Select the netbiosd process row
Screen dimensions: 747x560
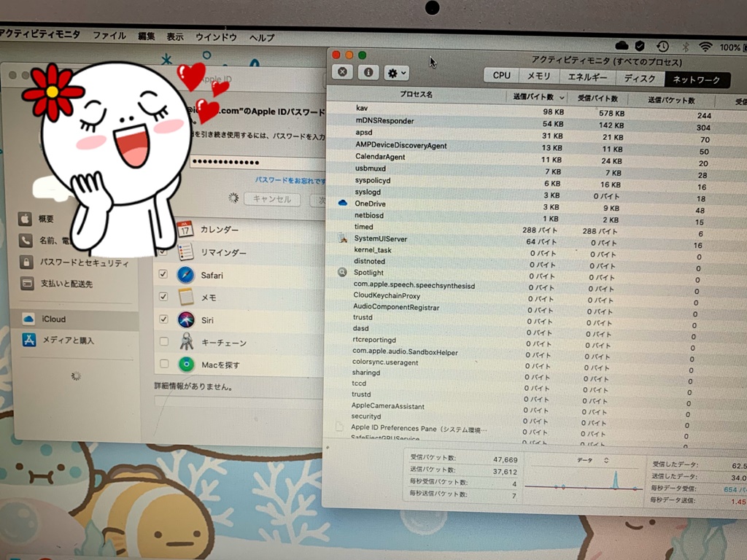(537, 217)
